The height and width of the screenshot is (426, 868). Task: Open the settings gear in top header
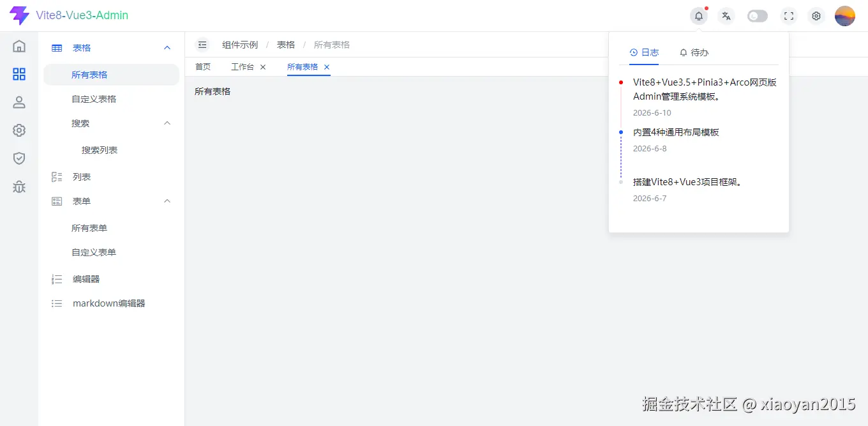(x=816, y=16)
